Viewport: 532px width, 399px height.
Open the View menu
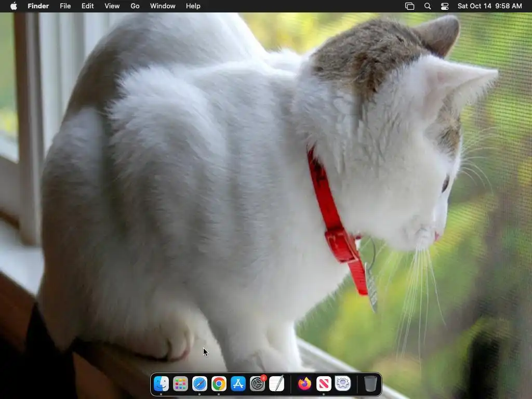click(112, 6)
